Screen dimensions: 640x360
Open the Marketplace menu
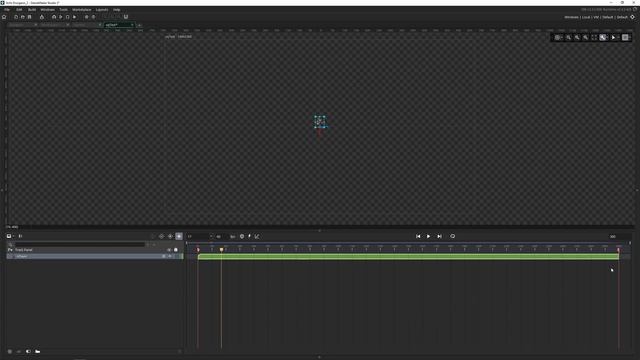click(x=82, y=9)
